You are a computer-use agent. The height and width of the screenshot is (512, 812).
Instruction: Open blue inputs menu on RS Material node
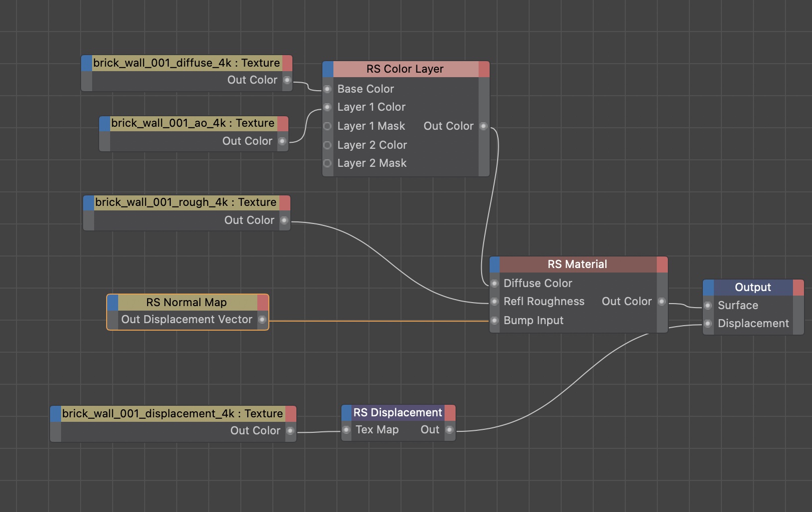coord(495,265)
